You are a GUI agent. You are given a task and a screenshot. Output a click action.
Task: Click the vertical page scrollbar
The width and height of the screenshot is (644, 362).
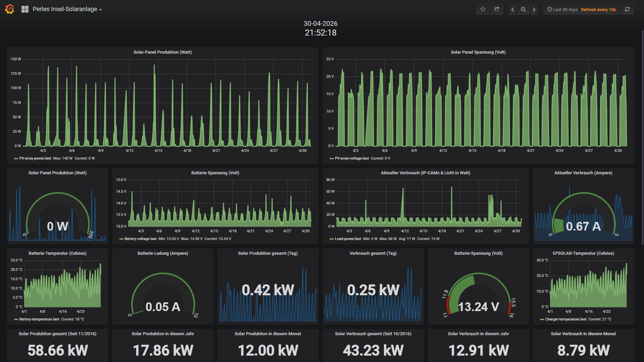(642, 137)
